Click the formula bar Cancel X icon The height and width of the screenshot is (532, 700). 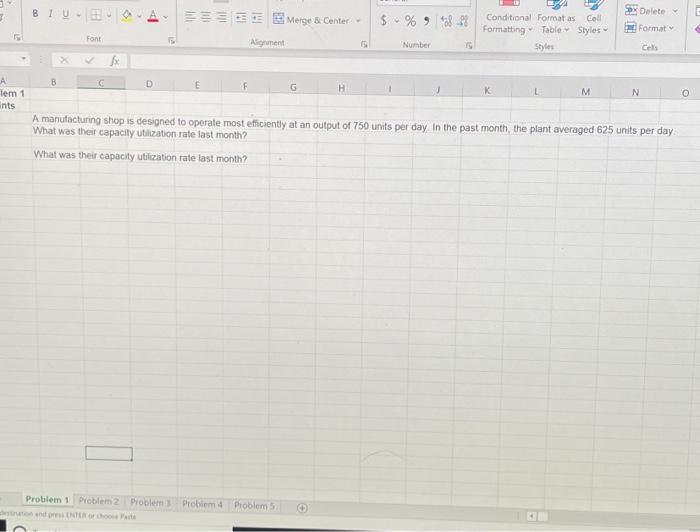tap(64, 60)
